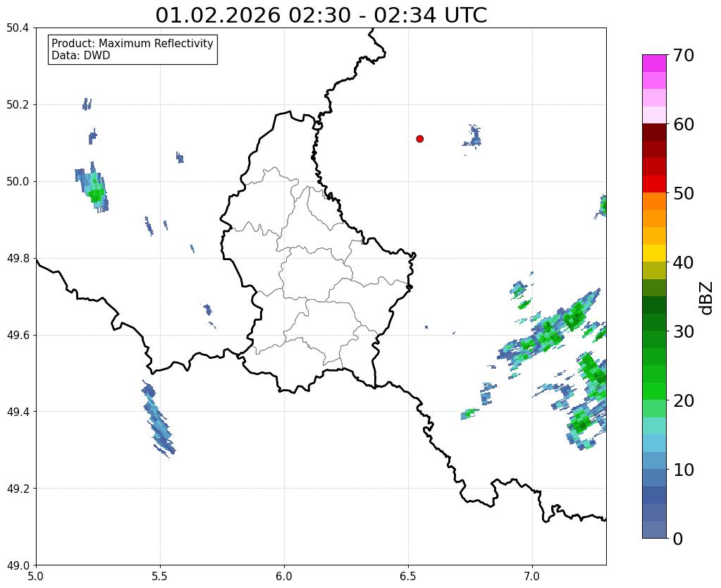
Task: Click the orange colorbar segment below 50
Action: (x=654, y=202)
